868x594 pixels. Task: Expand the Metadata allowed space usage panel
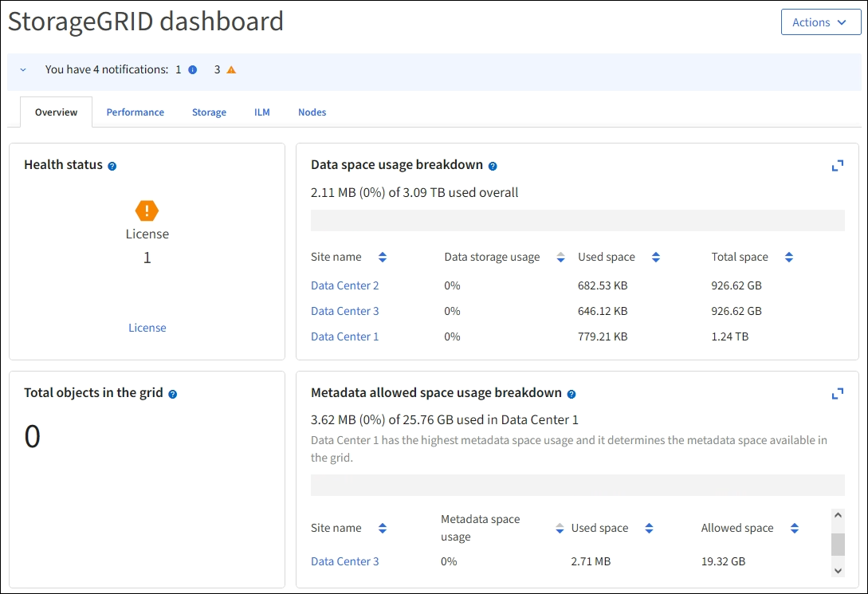point(837,394)
